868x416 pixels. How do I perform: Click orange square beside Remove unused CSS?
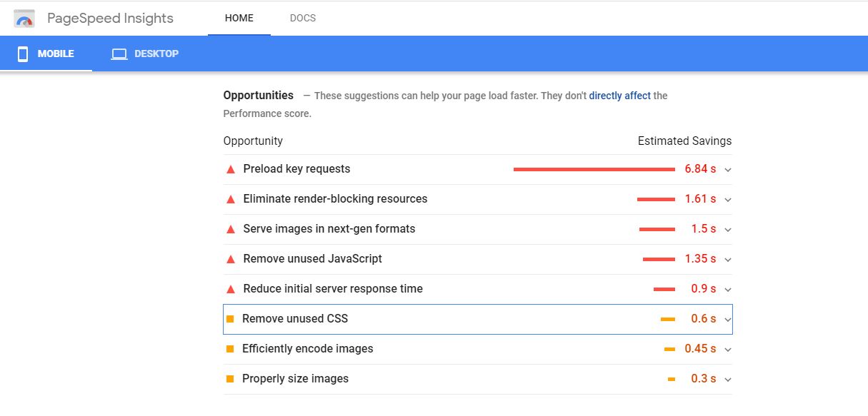coord(230,319)
